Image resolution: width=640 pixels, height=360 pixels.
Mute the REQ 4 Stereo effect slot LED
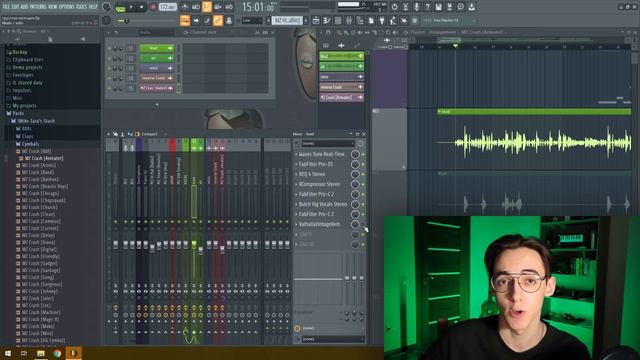363,174
